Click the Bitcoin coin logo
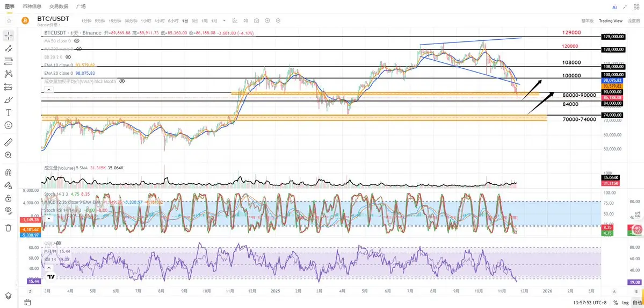 (25, 20)
